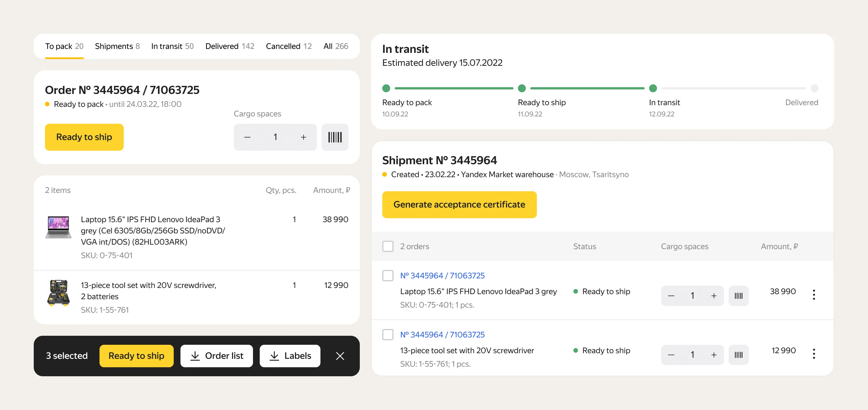Decrease cargo spaces for laptop order

(x=671, y=296)
